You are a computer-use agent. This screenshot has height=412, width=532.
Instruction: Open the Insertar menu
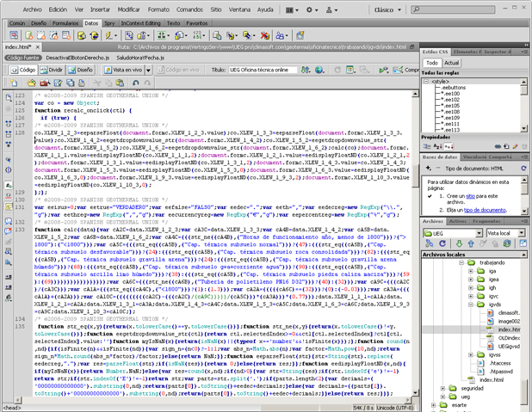[100, 9]
